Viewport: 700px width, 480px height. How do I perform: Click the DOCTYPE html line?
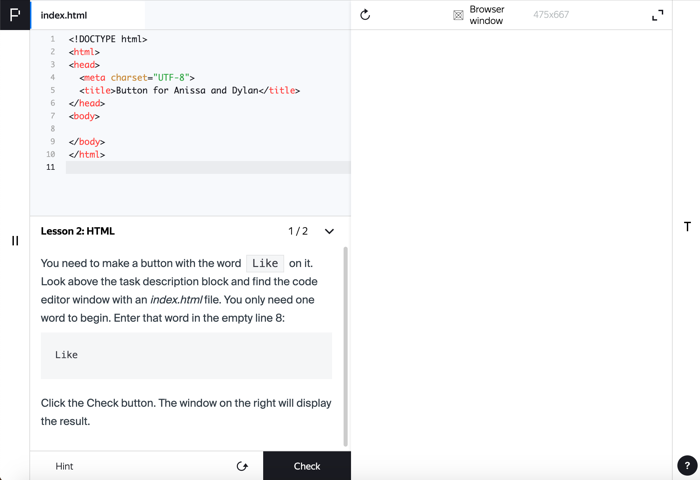click(108, 39)
